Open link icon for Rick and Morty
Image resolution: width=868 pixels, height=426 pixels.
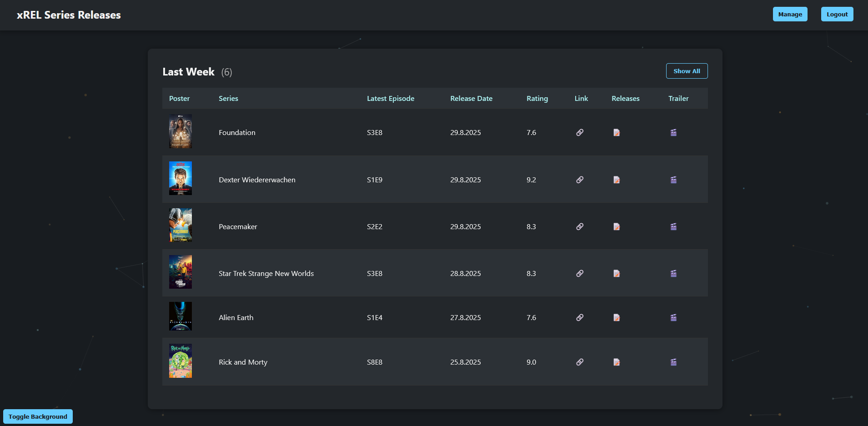580,362
